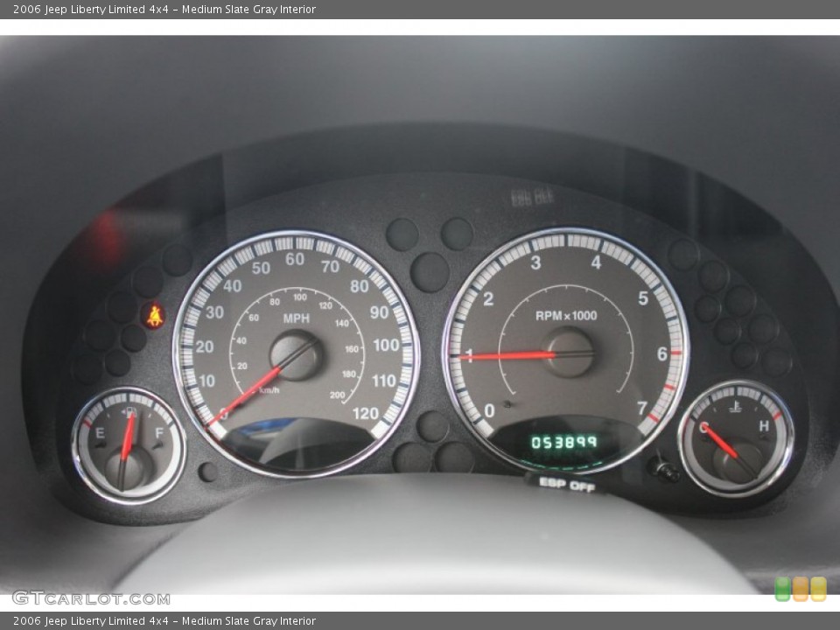Click the MPH label on speedometer
The height and width of the screenshot is (630, 840).
pyautogui.click(x=297, y=318)
